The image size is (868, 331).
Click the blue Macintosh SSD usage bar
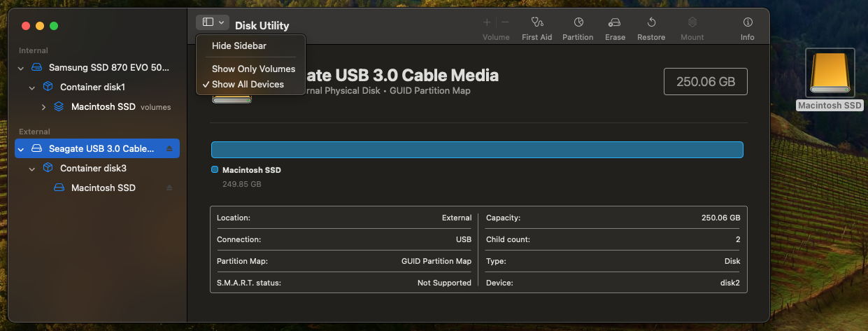(x=476, y=150)
